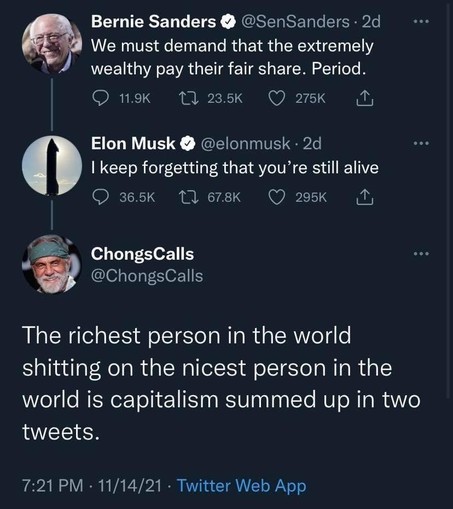Like Bernie Sanders' tweet
This screenshot has height=509, width=453.
(x=277, y=98)
